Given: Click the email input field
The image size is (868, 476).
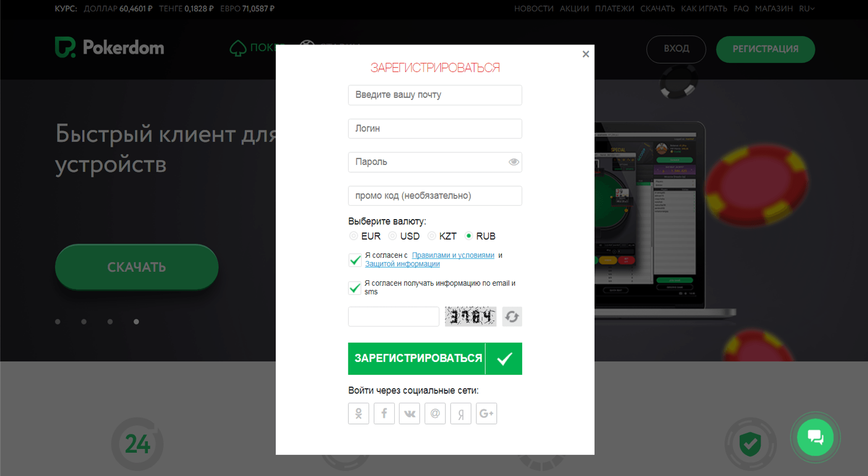Looking at the screenshot, I should tap(435, 95).
